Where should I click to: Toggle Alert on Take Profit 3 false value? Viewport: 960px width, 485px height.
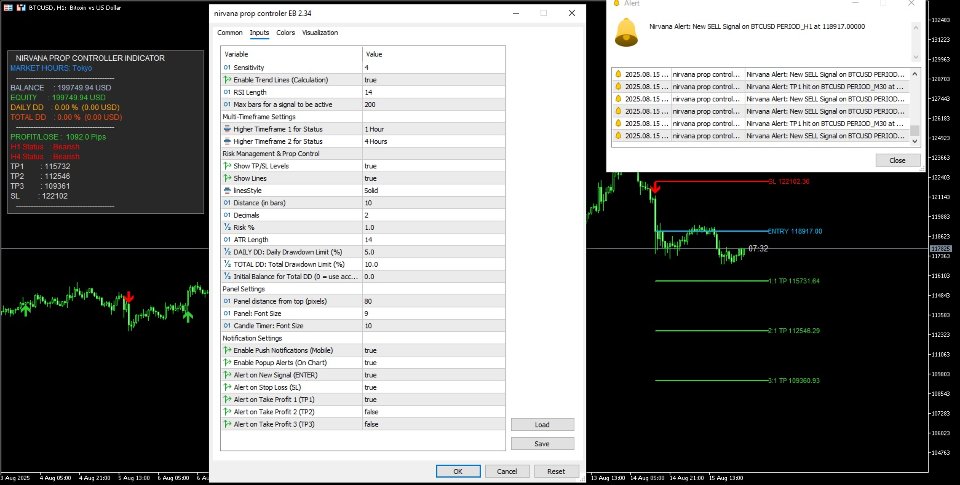(434, 424)
